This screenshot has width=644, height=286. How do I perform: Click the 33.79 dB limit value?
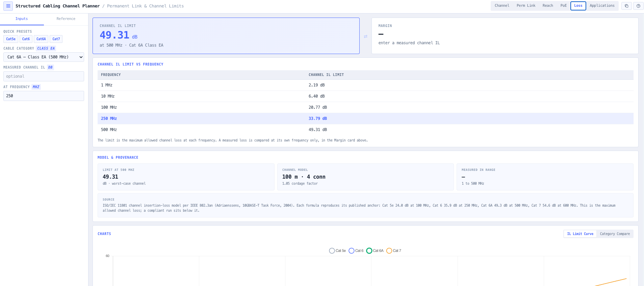[x=318, y=119]
